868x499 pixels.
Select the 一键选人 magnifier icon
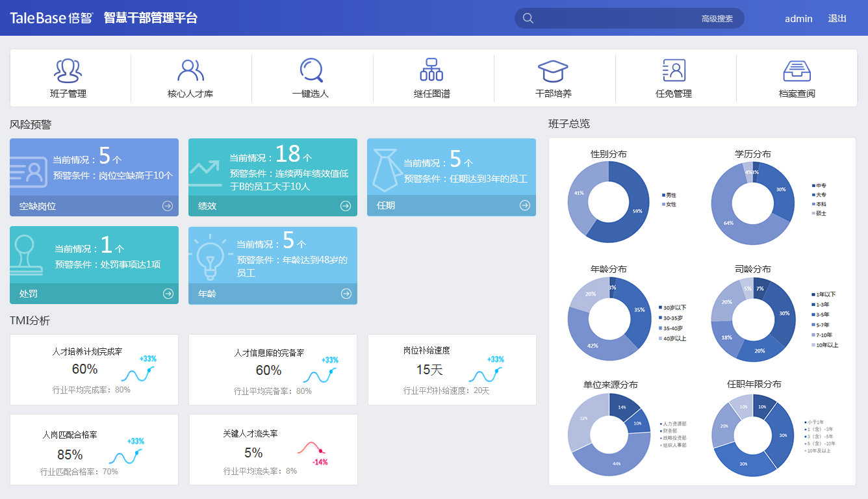point(311,70)
